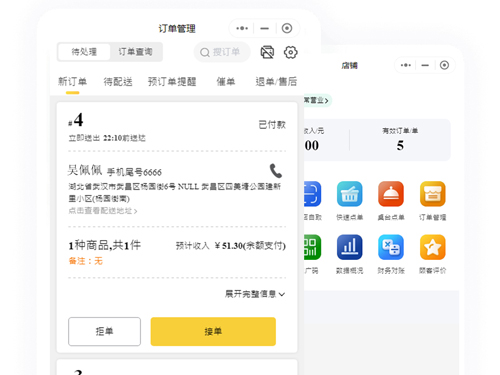The image size is (500, 375).
Task: Select the 退单/售后 tab
Action: click(x=276, y=82)
